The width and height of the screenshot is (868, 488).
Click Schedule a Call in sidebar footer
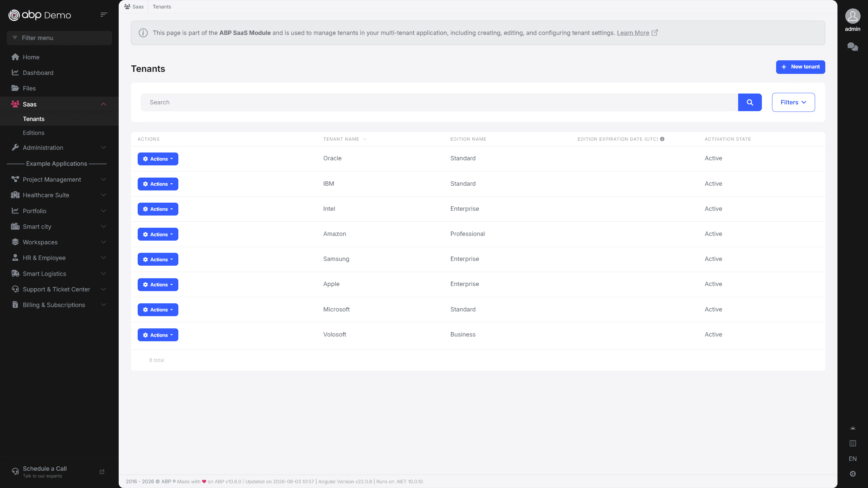(45, 468)
